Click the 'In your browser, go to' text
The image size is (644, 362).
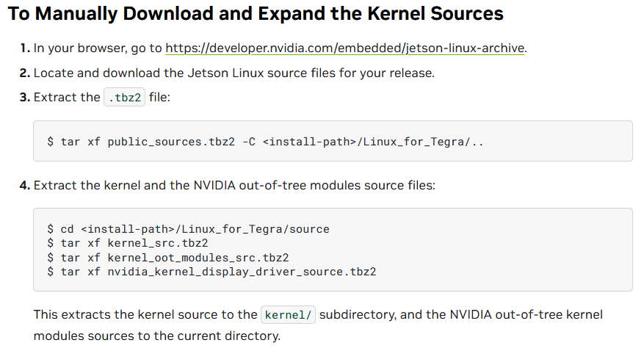98,48
